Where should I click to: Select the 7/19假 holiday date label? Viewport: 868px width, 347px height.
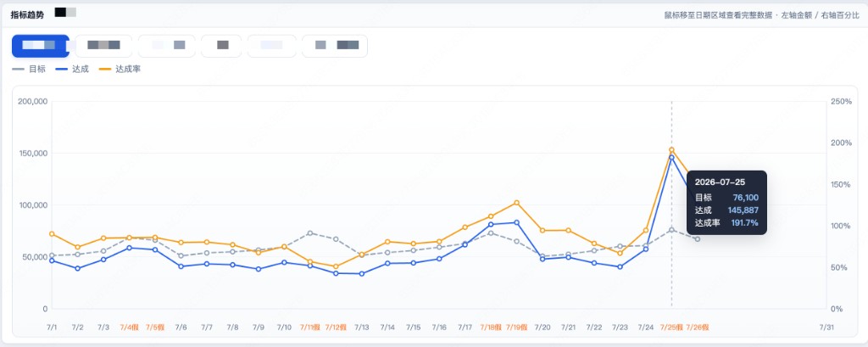(x=516, y=327)
